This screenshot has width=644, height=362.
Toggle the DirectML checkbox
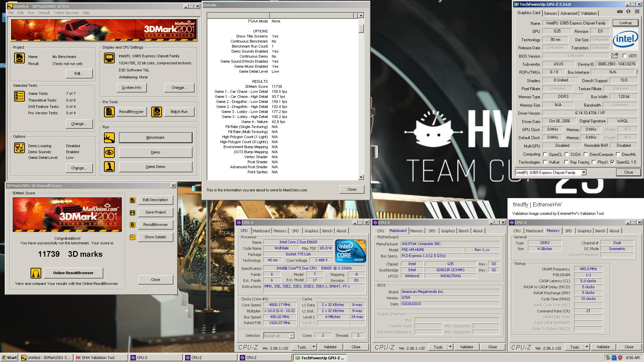(x=618, y=155)
